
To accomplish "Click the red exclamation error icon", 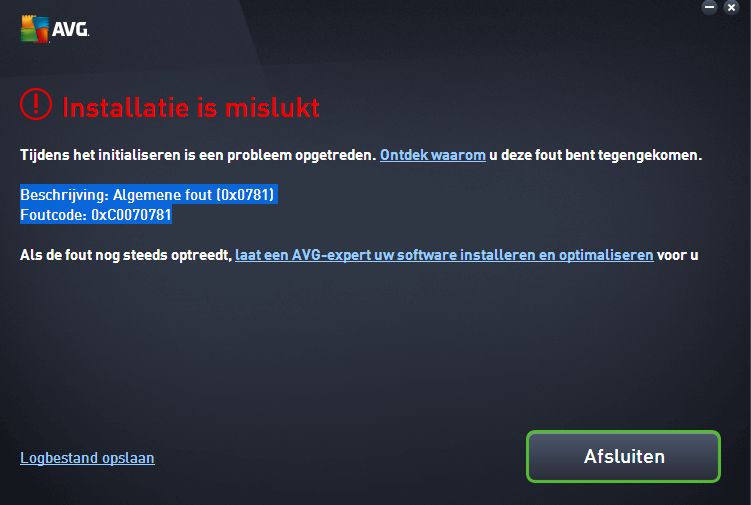I will (x=36, y=104).
